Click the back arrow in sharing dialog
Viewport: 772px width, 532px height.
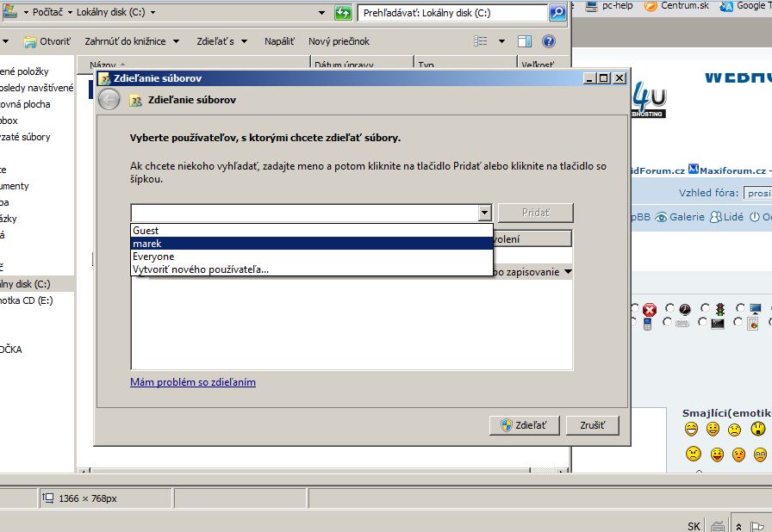tap(109, 100)
